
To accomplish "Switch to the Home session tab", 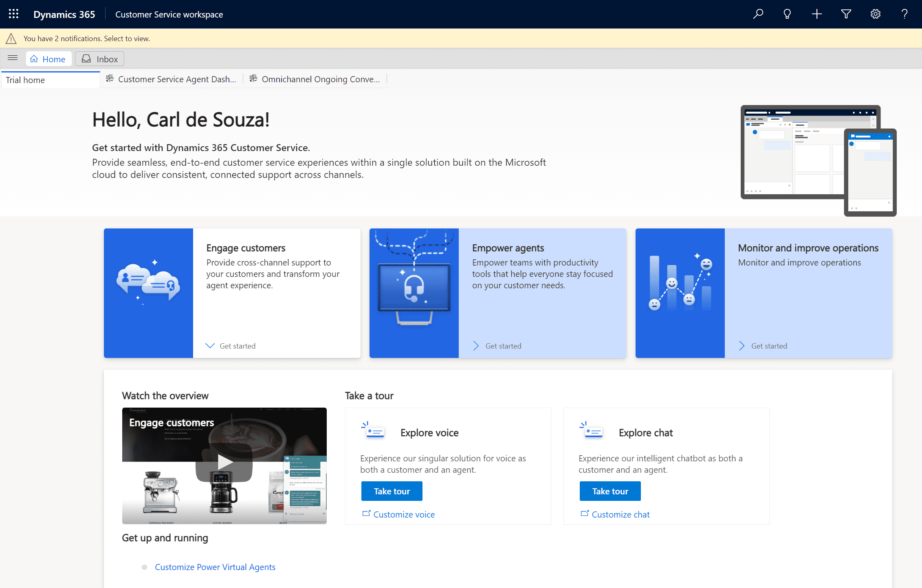I will 49,59.
